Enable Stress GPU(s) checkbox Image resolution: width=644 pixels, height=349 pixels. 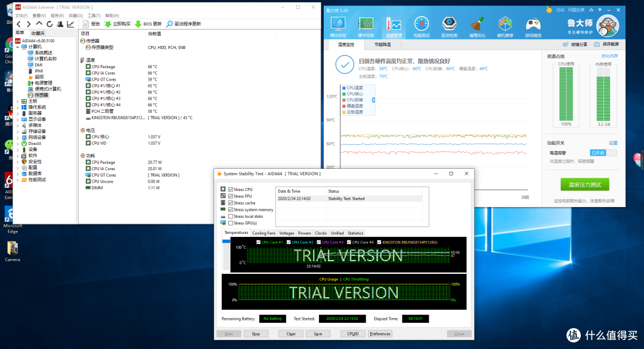coord(231,223)
